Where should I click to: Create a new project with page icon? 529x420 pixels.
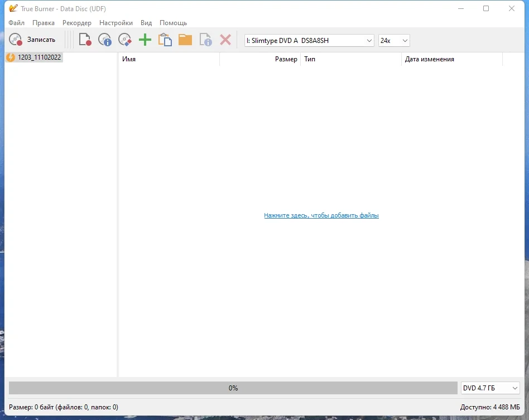(85, 40)
